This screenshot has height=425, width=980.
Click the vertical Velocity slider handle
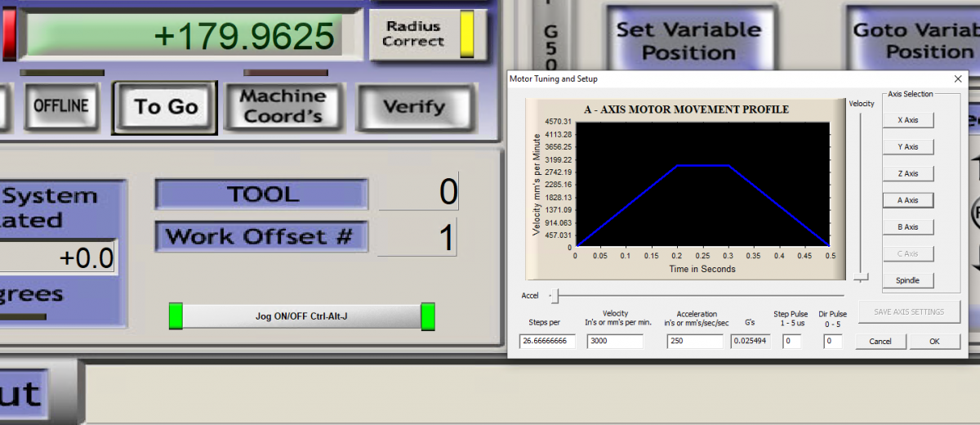861,278
